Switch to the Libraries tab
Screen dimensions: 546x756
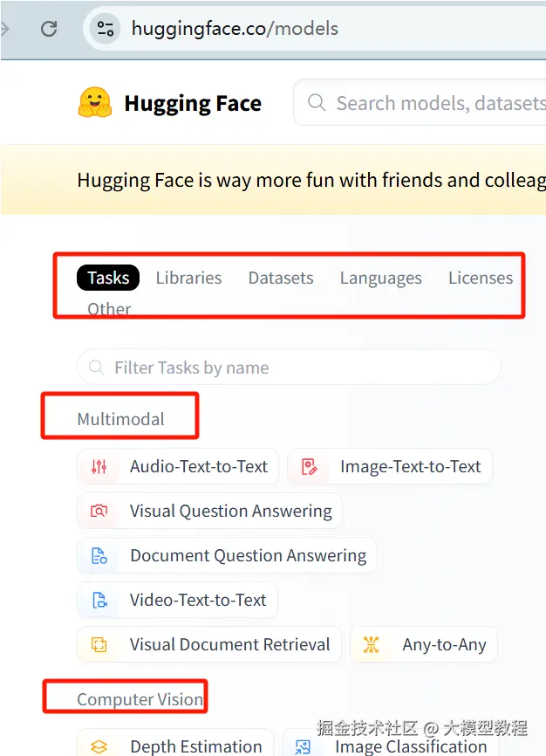pos(188,277)
